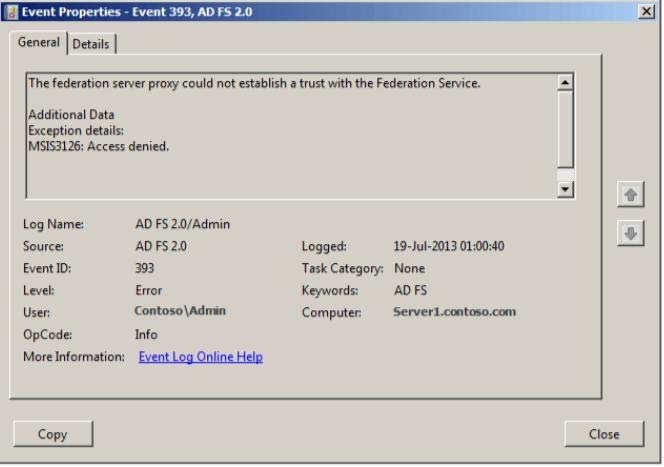Click the description box scrollbar thumb
This screenshot has width=664, height=467.
565,130
